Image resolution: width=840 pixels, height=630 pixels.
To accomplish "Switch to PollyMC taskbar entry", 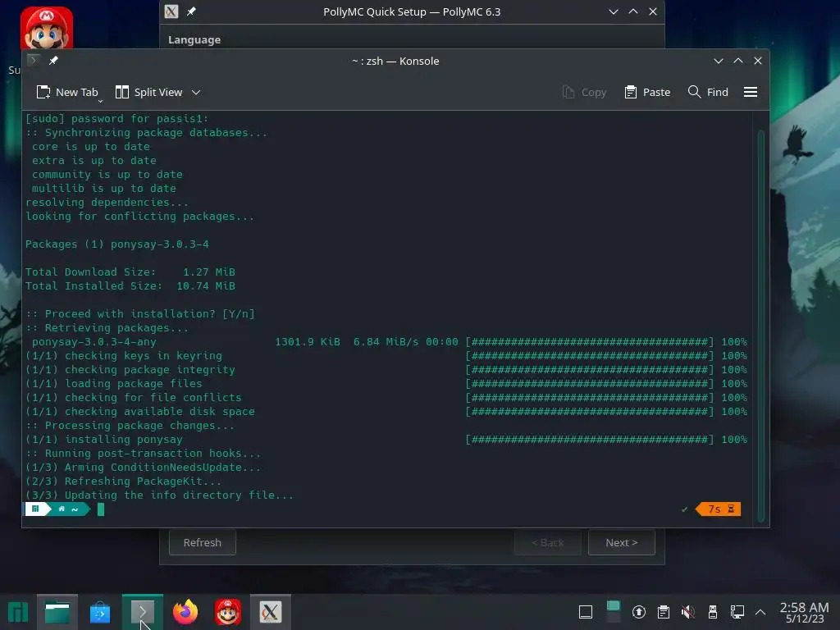I will (271, 612).
